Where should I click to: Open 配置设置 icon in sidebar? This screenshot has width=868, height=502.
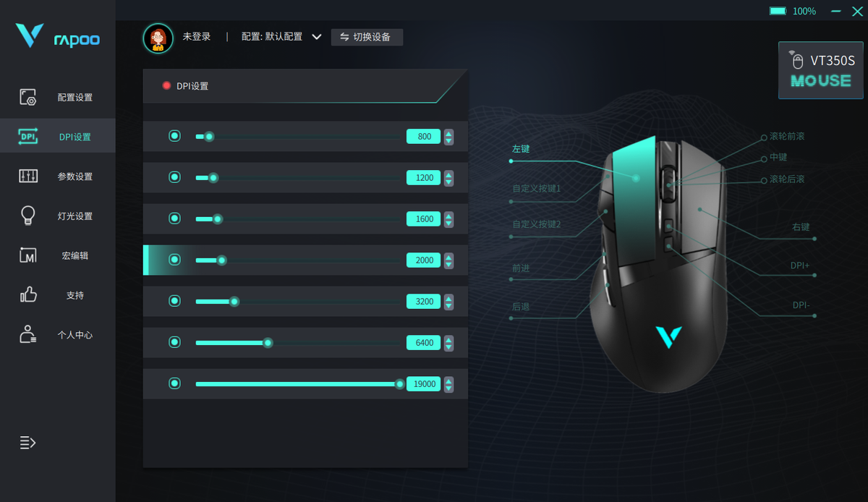28,98
